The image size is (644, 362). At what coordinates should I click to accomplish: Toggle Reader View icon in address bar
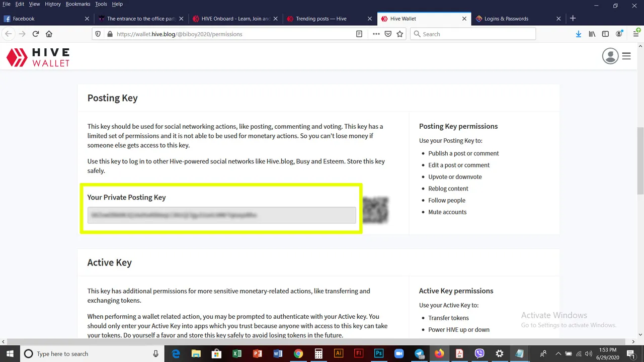click(359, 34)
